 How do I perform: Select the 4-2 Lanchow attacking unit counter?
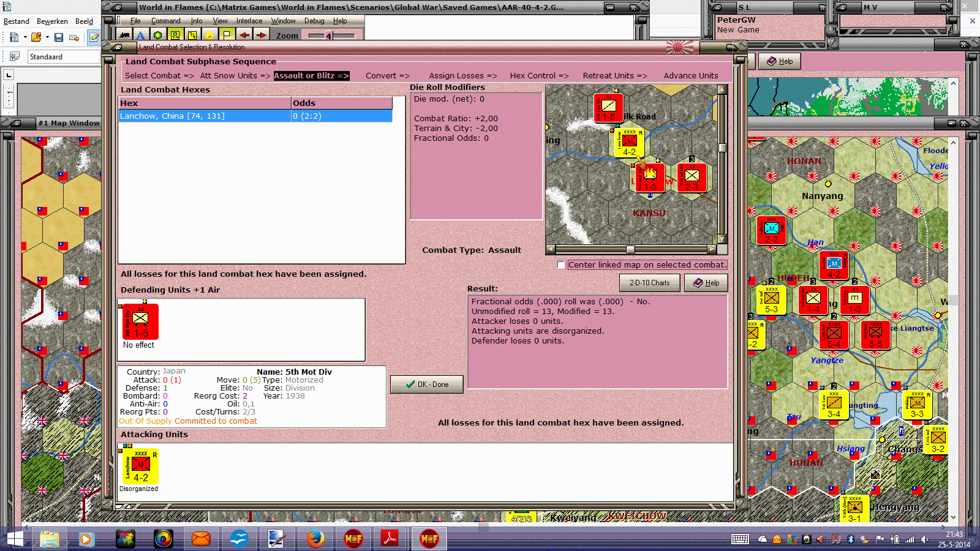point(139,467)
